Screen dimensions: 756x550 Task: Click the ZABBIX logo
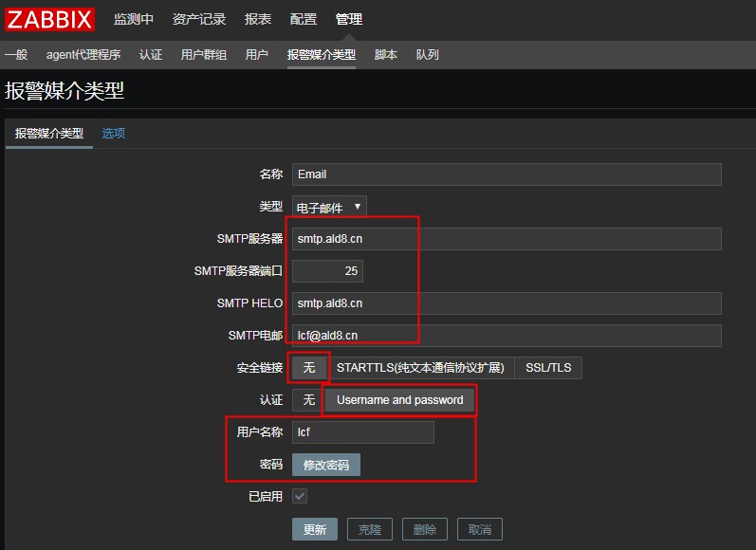[x=49, y=19]
